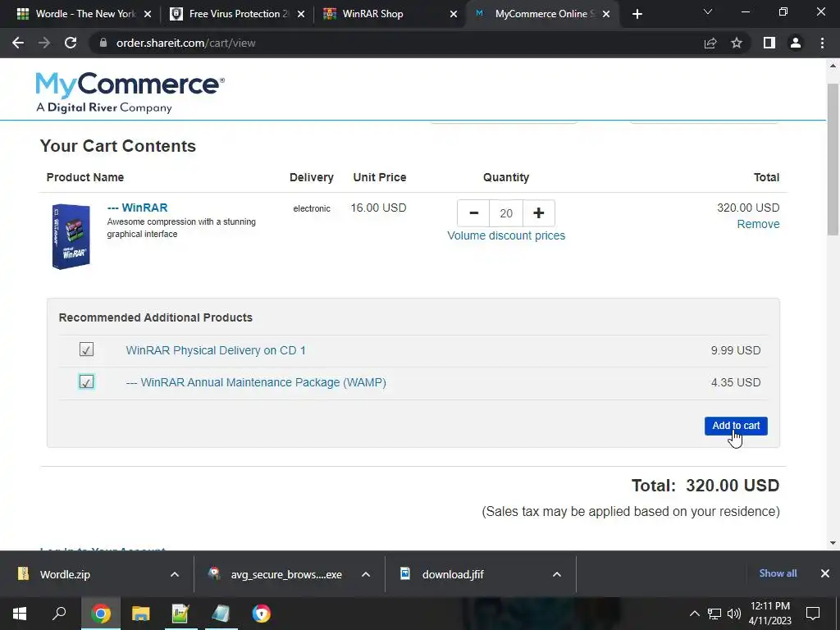Open WinRAR Annual Maintenance Package (WAMP) link
840x630 pixels.
256,382
